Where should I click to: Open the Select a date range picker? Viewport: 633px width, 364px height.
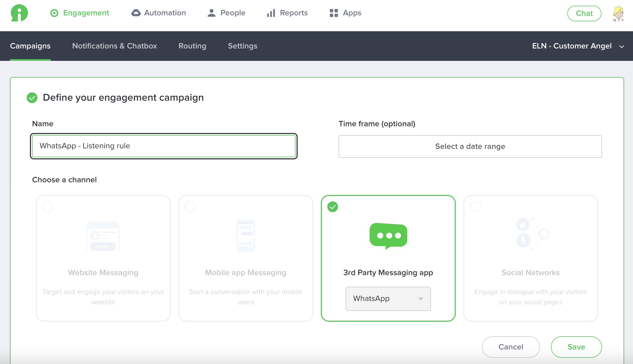click(470, 146)
